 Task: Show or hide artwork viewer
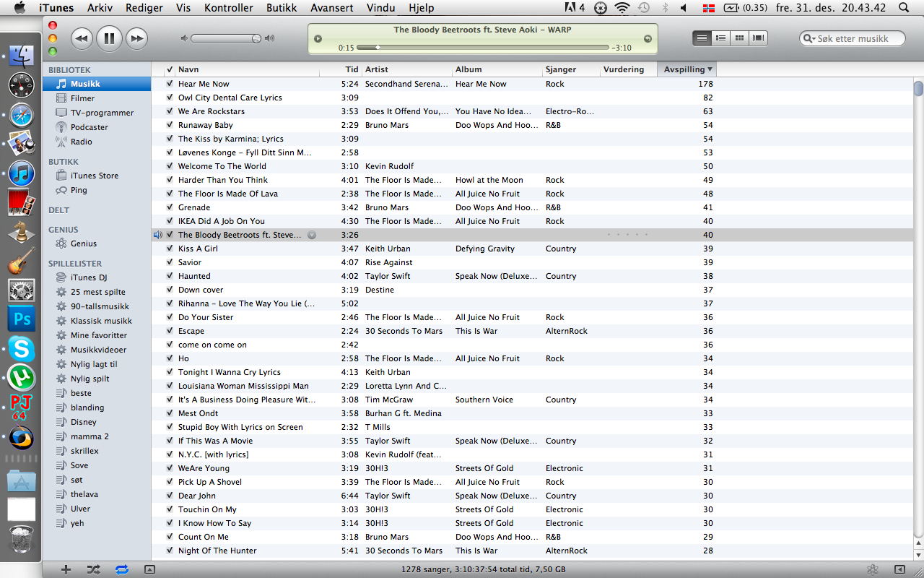149,569
